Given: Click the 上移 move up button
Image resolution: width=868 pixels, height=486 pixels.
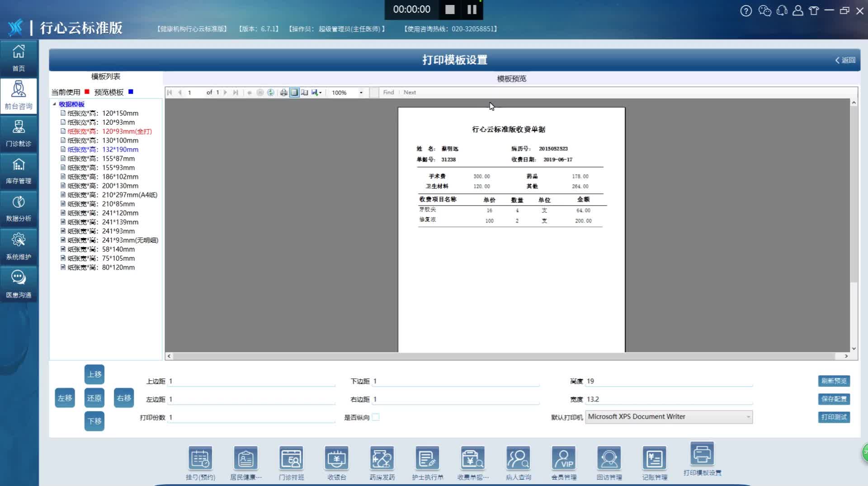Looking at the screenshot, I should [x=94, y=374].
